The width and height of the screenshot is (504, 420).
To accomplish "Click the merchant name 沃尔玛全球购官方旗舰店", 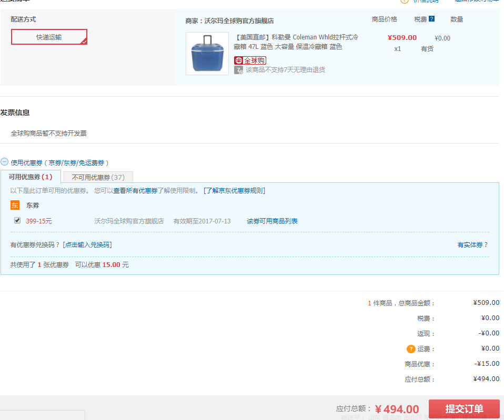I will click(x=239, y=21).
